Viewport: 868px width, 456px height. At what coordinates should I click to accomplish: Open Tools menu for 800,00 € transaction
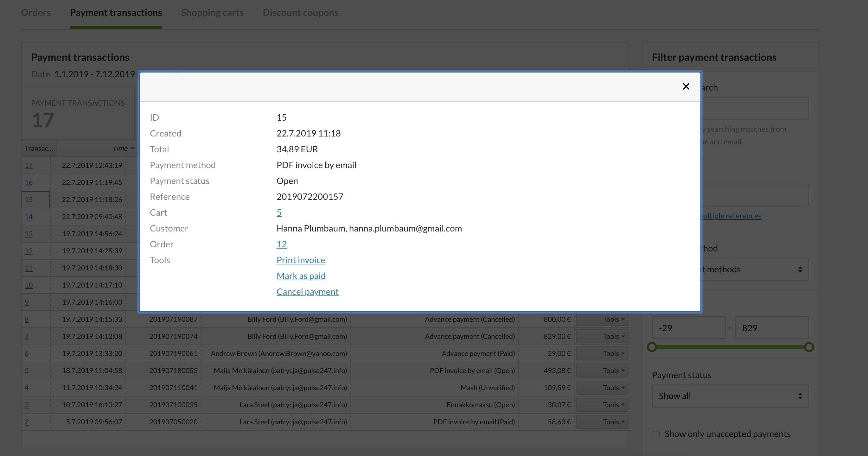pyautogui.click(x=602, y=319)
